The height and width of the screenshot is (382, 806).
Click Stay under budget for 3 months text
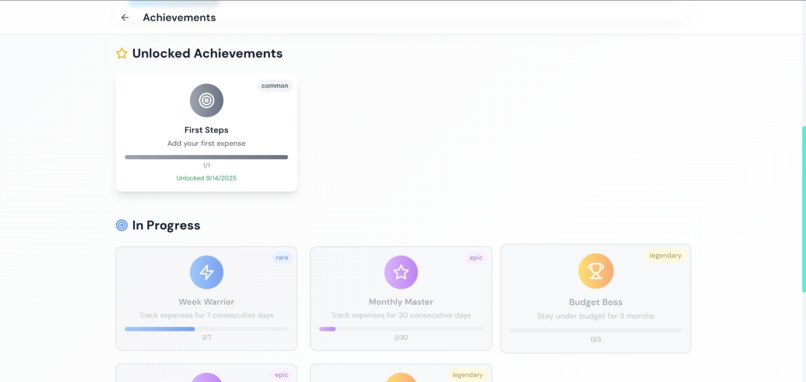[x=596, y=316]
